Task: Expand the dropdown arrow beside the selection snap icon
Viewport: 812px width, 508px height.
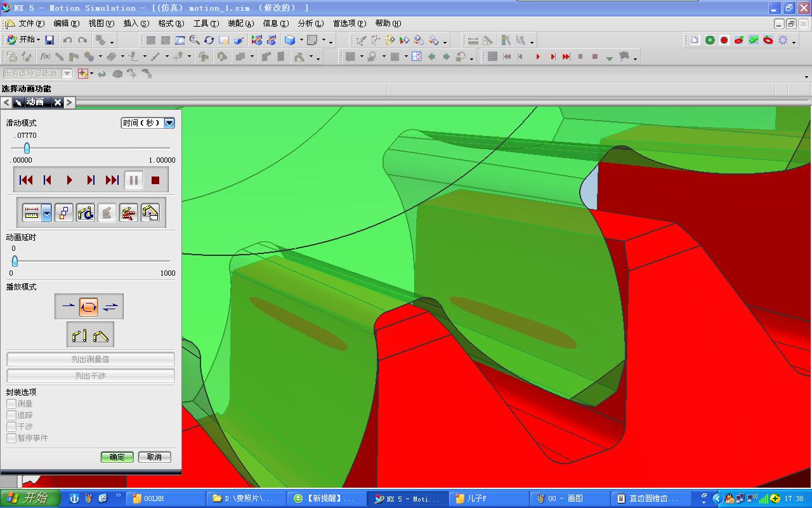Action: (92, 74)
